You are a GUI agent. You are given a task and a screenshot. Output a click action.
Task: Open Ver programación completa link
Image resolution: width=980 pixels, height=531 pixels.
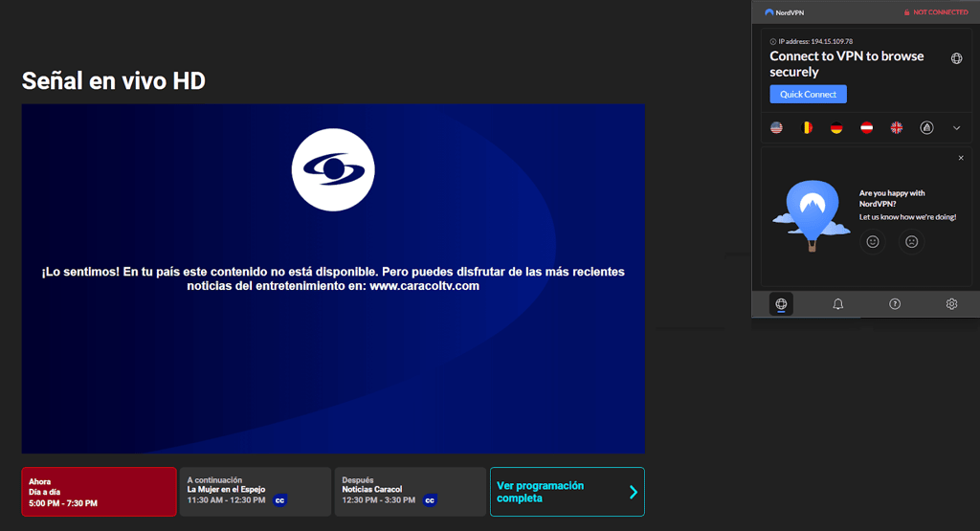(x=567, y=492)
